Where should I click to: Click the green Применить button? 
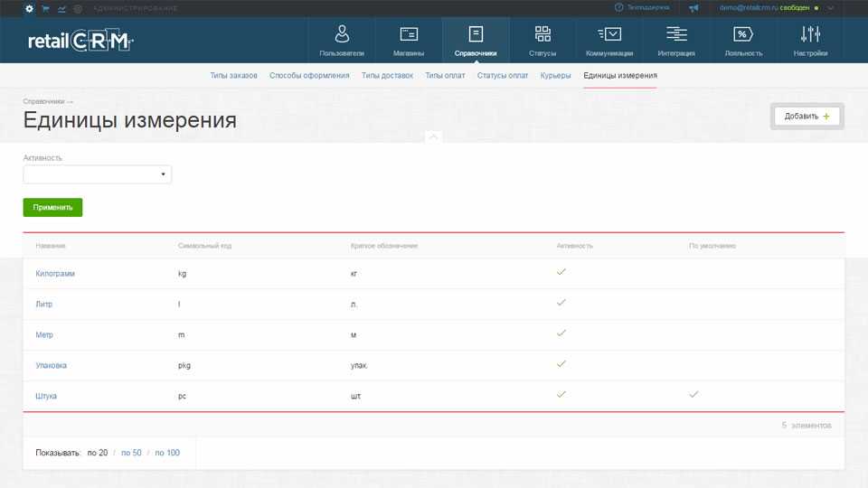click(52, 208)
